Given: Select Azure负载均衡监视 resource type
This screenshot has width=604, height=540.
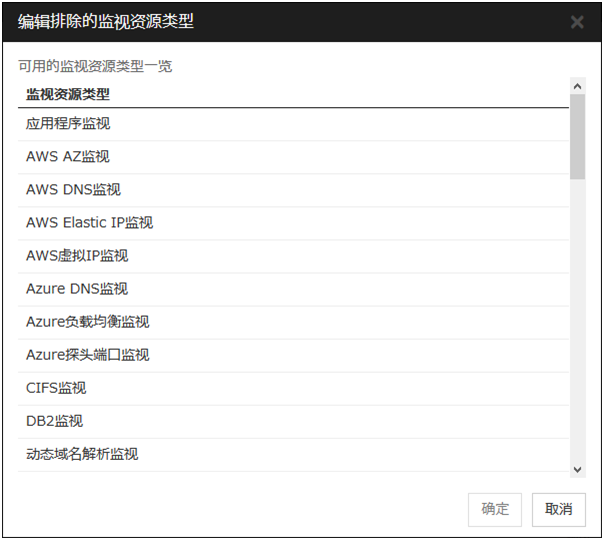Looking at the screenshot, I should [x=87, y=322].
